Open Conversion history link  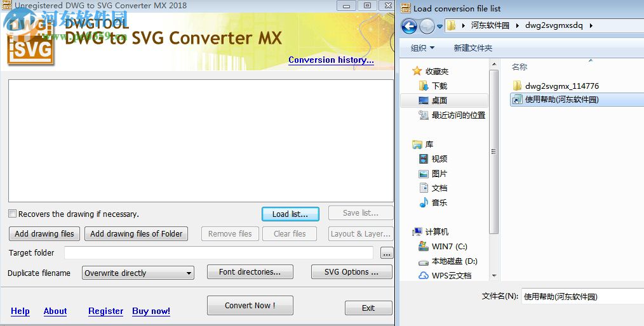[x=331, y=60]
